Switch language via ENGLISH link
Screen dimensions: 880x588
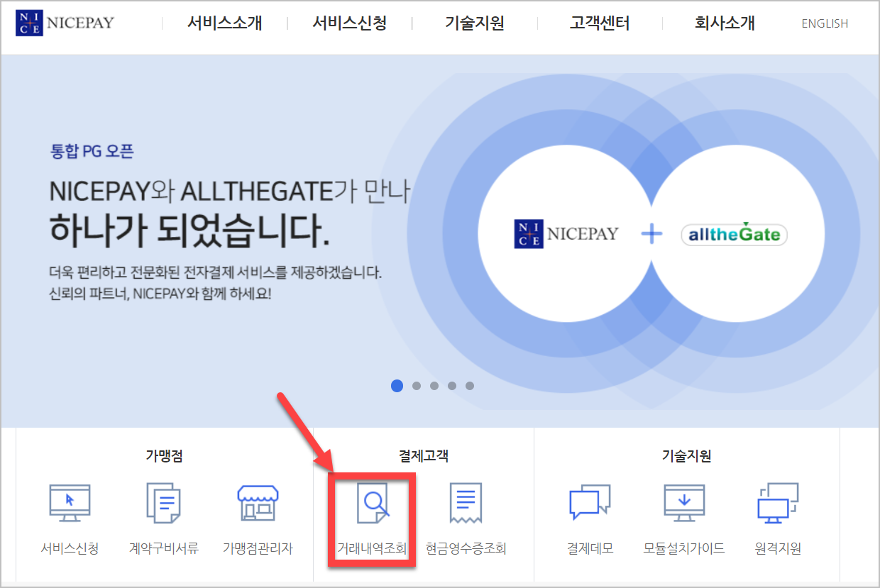tap(825, 23)
